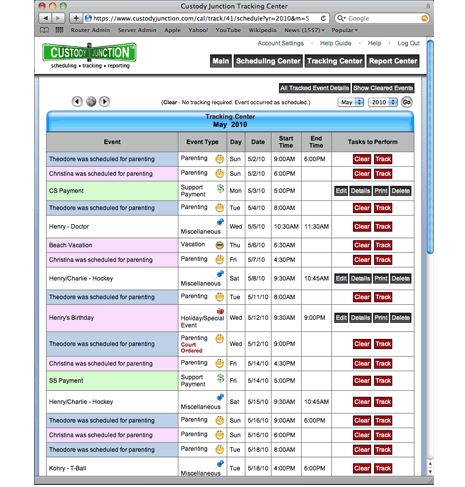The width and height of the screenshot is (465, 487).
Task: Open the May month dropdown
Action: click(350, 102)
